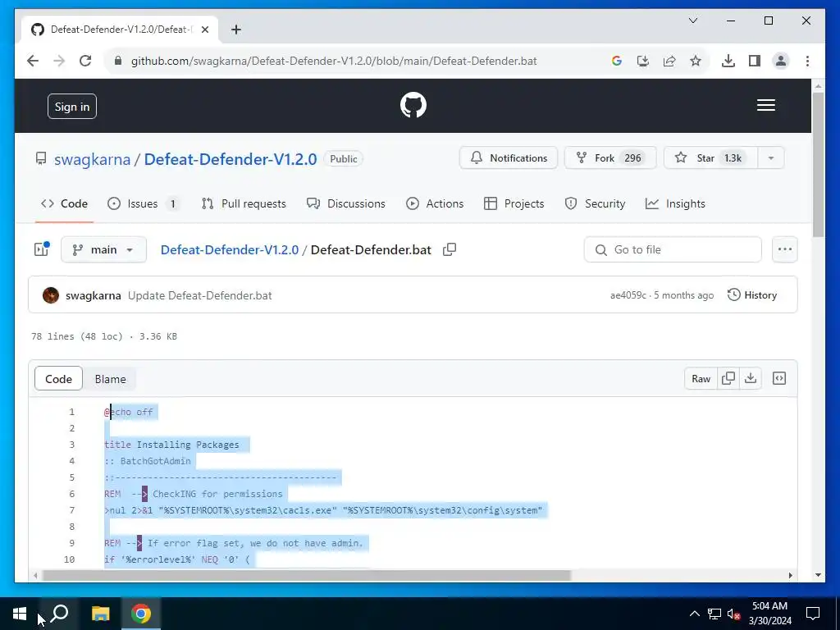Open the Windows notification center
The width and height of the screenshot is (840, 630).
813,614
